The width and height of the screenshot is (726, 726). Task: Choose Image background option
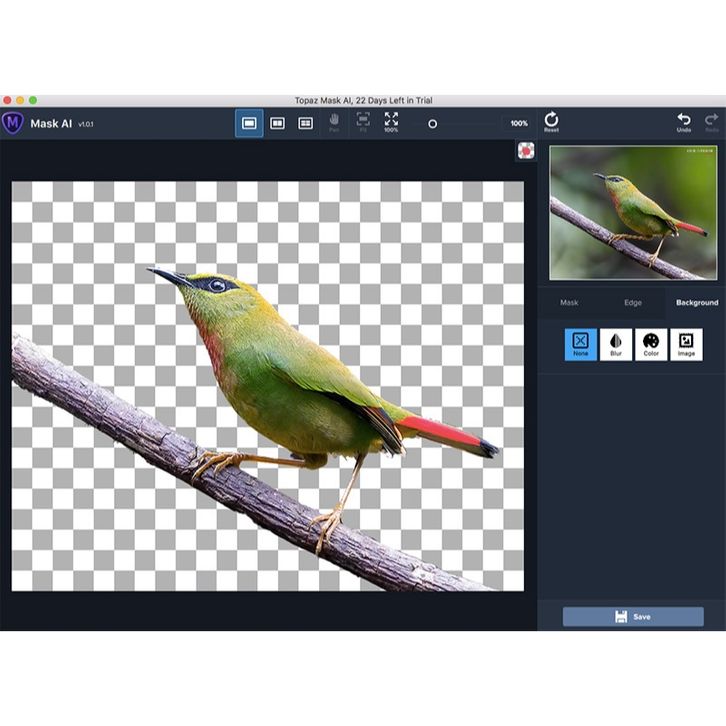pyautogui.click(x=686, y=344)
